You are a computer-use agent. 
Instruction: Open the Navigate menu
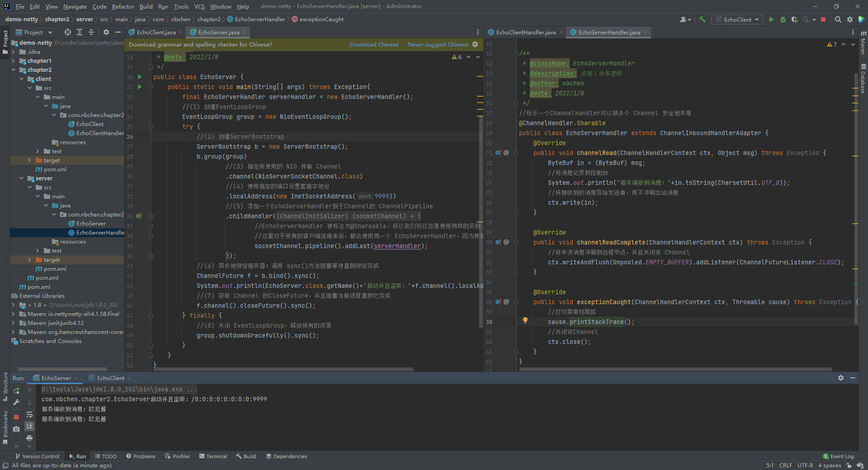click(x=75, y=6)
